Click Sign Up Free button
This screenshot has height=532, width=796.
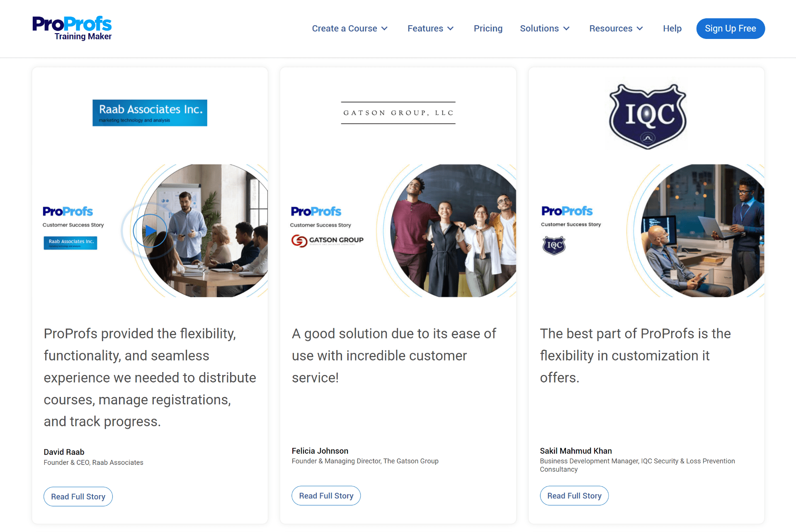click(x=730, y=29)
